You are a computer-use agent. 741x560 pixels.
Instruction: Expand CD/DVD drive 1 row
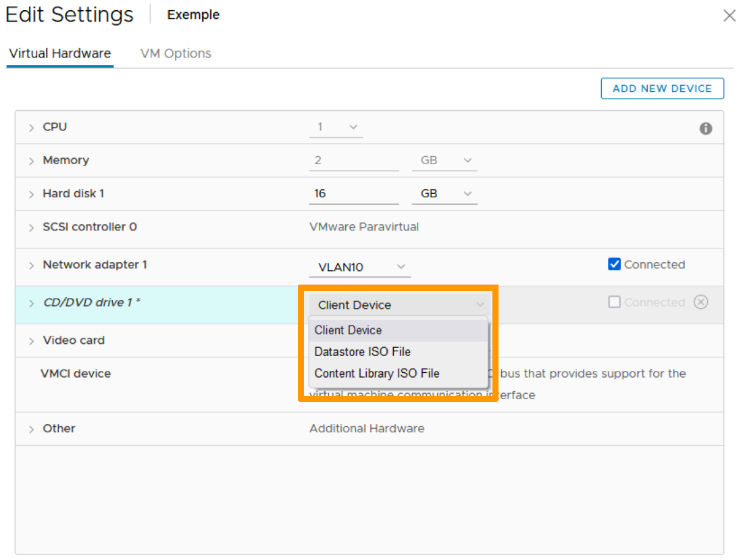coord(31,303)
